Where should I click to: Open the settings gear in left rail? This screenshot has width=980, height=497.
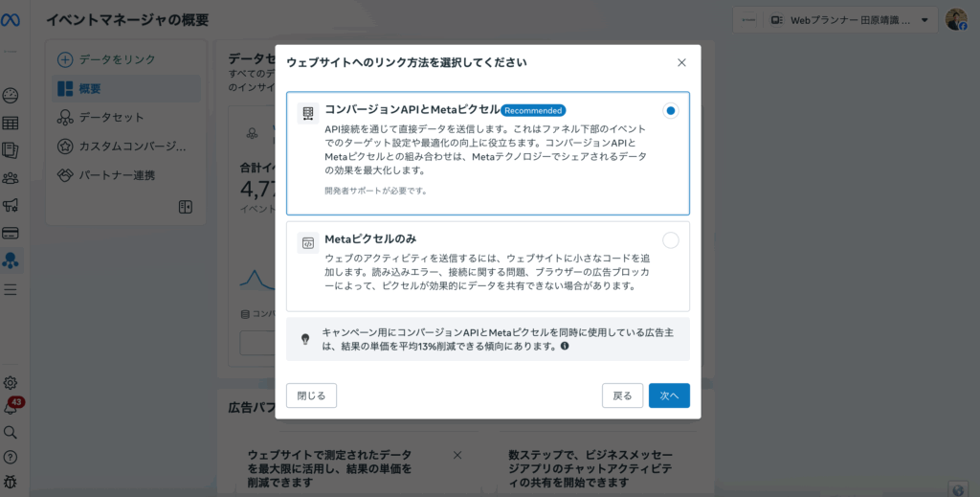(11, 383)
